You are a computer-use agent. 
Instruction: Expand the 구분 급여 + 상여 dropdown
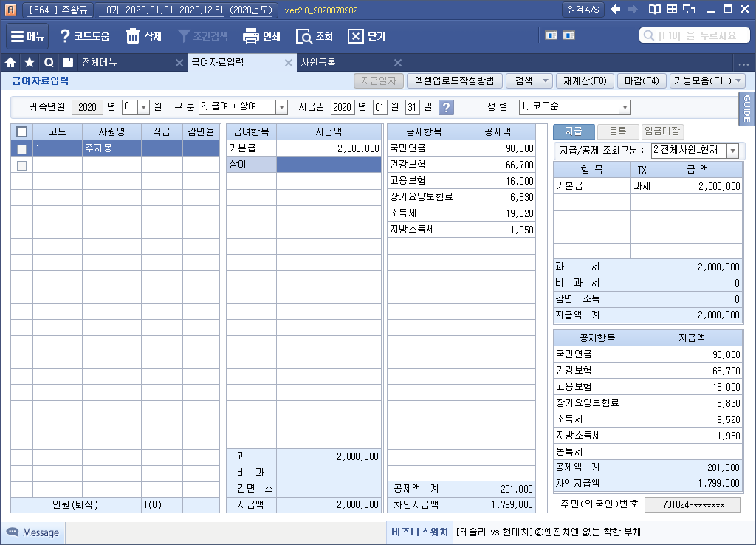(x=282, y=107)
